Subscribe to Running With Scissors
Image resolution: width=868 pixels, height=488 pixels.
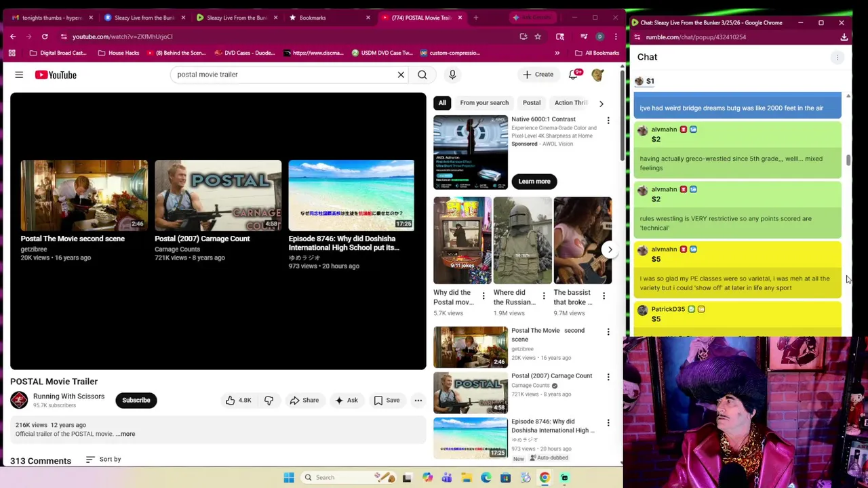pyautogui.click(x=136, y=400)
